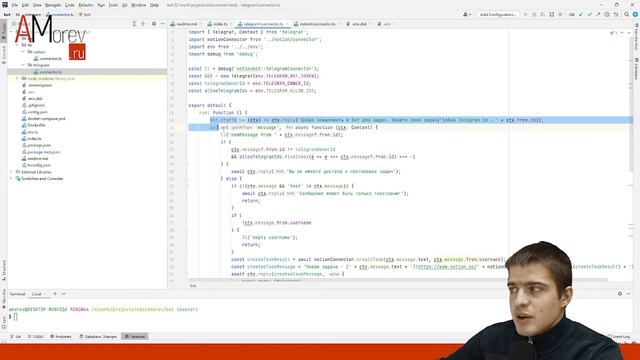Viewport: 640px width, 360px height.
Task: Open the Edit menu
Action: point(25,5)
